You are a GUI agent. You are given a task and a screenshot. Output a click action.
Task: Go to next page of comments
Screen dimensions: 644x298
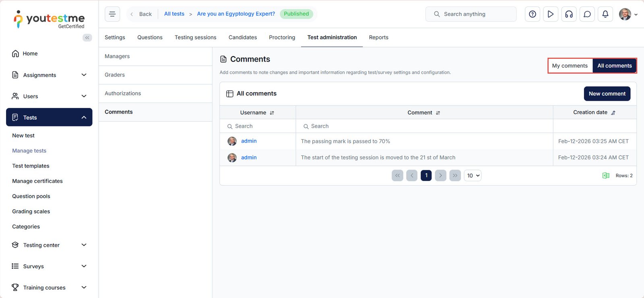point(440,176)
